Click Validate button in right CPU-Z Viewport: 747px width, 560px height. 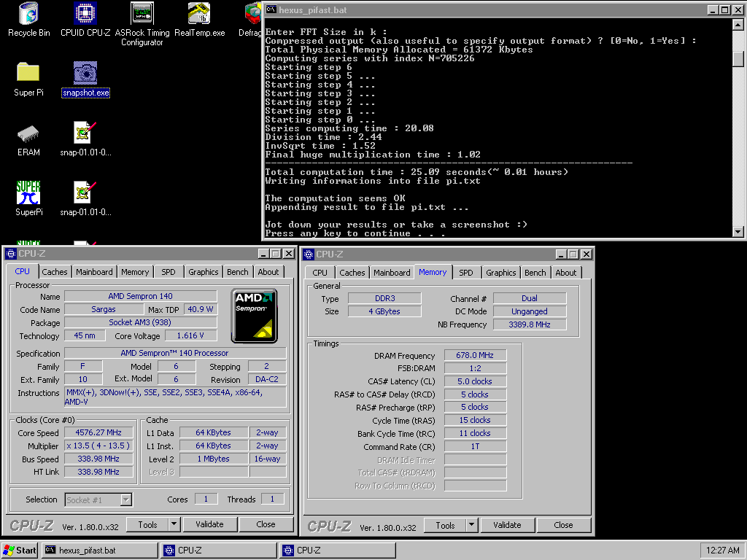[508, 525]
